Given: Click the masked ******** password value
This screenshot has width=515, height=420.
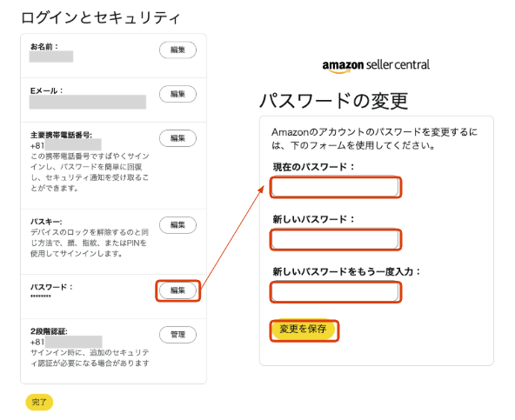Looking at the screenshot, I should 41,297.
